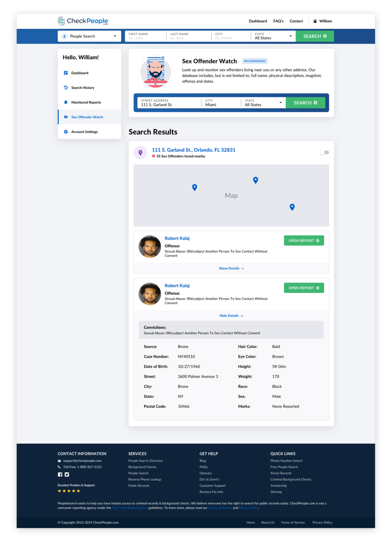Click the Search History clock icon
The image size is (392, 542).
click(x=66, y=88)
